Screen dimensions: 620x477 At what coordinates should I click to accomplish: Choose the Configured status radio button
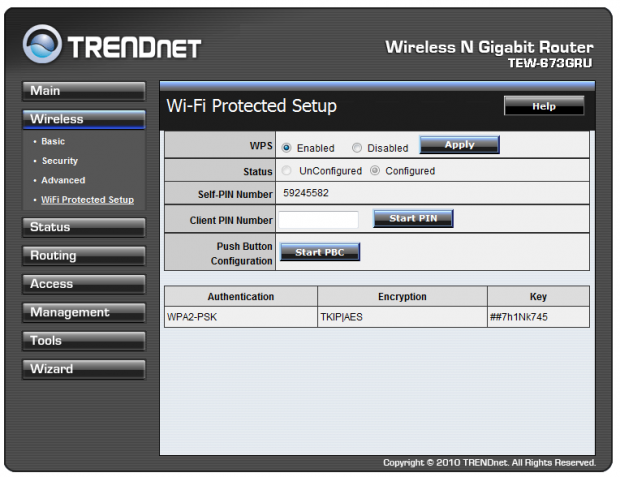tap(374, 170)
